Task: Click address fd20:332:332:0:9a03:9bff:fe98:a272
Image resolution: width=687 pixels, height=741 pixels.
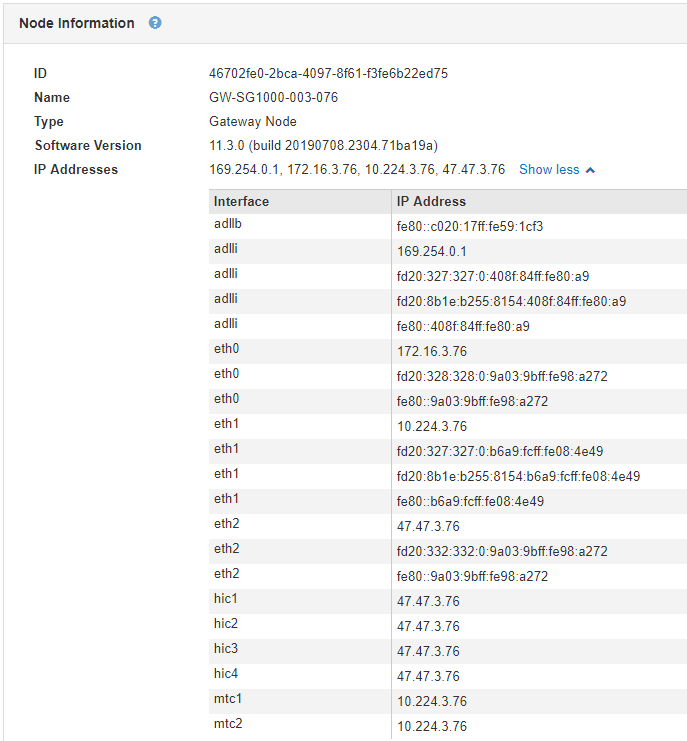Action: pyautogui.click(x=502, y=551)
